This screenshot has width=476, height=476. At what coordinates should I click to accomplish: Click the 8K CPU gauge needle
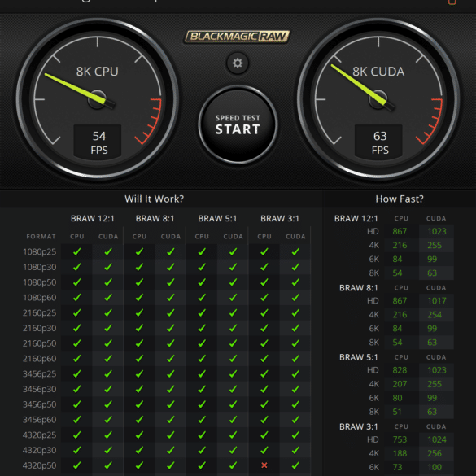pyautogui.click(x=76, y=89)
